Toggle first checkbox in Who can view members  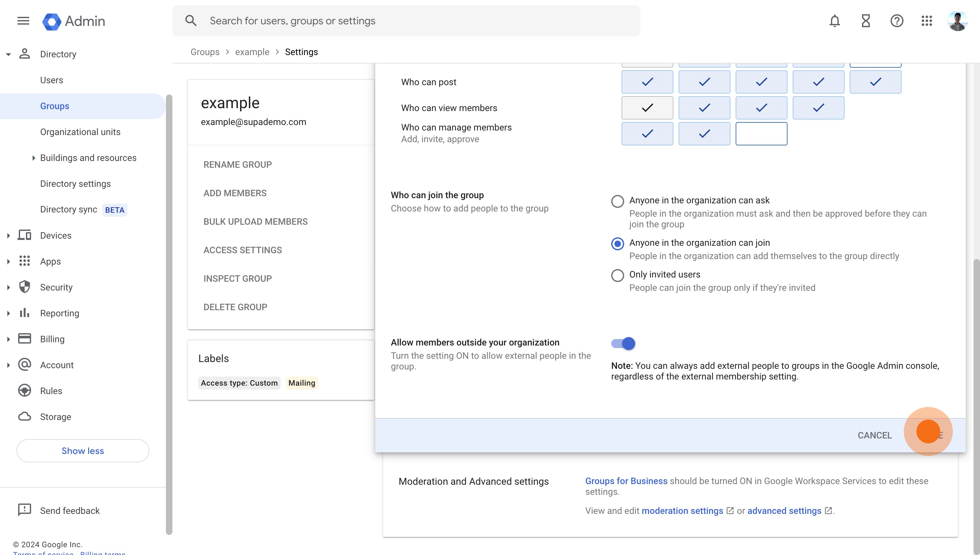pos(647,108)
